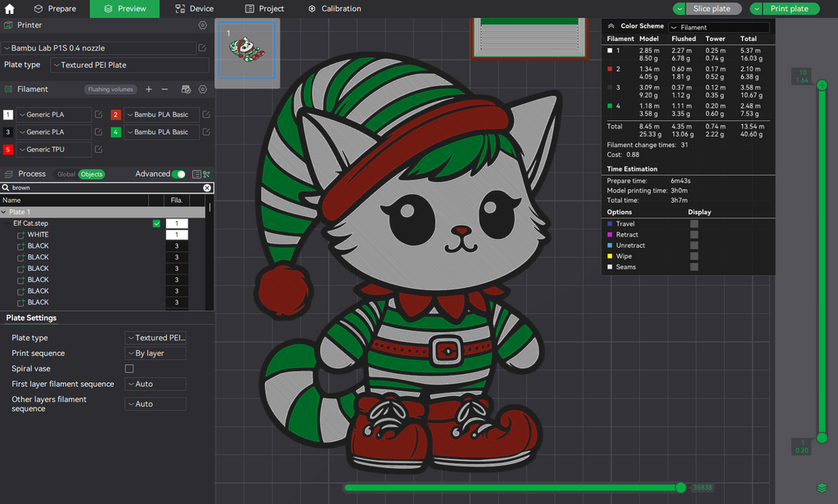Go to the home screen icon
Screen dimensions: 838x504
tap(9, 8)
